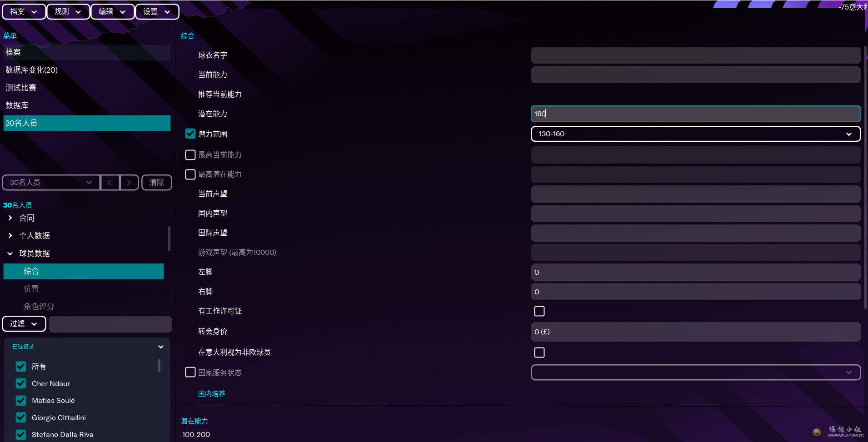Click the left tree panel scrollbar
This screenshot has width=868, height=442.
pyautogui.click(x=169, y=238)
